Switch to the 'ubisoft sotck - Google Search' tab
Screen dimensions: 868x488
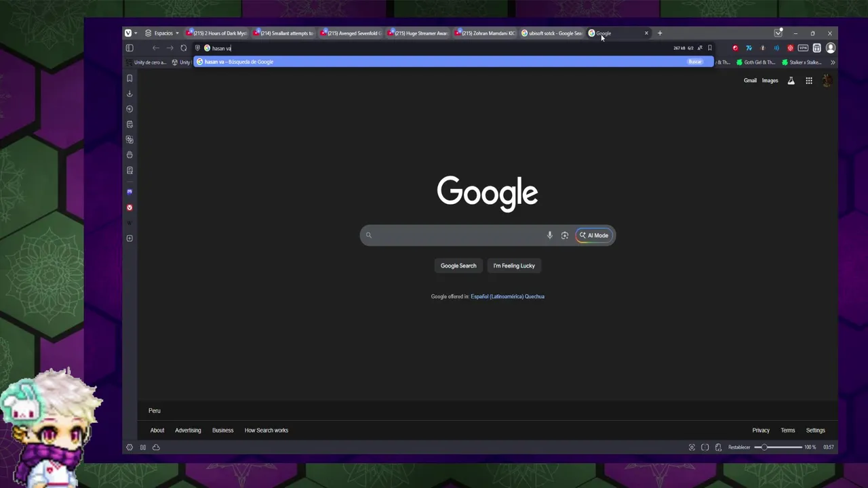[552, 33]
